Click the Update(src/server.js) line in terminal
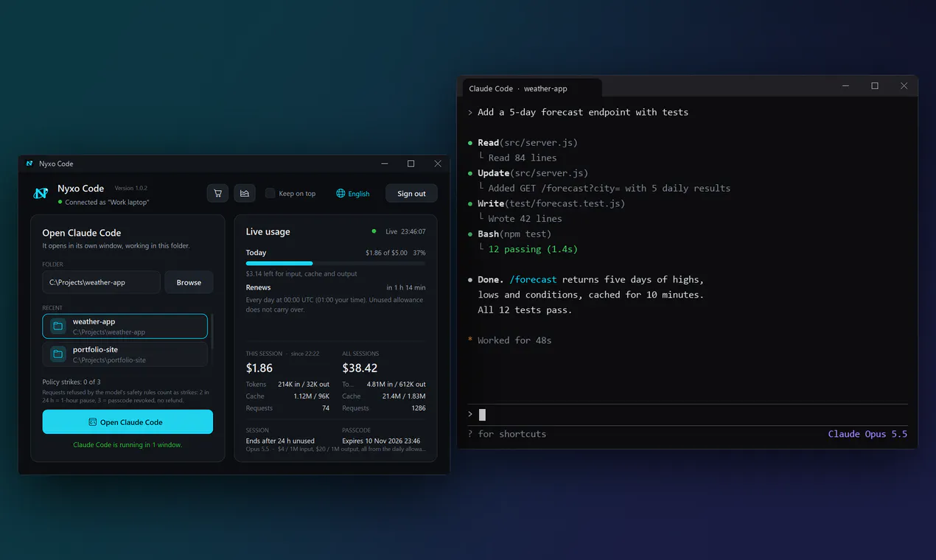The height and width of the screenshot is (560, 936). click(533, 172)
